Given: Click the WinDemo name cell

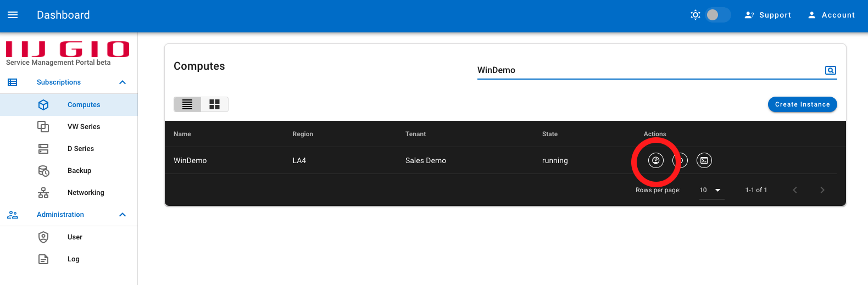Looking at the screenshot, I should click(x=190, y=160).
